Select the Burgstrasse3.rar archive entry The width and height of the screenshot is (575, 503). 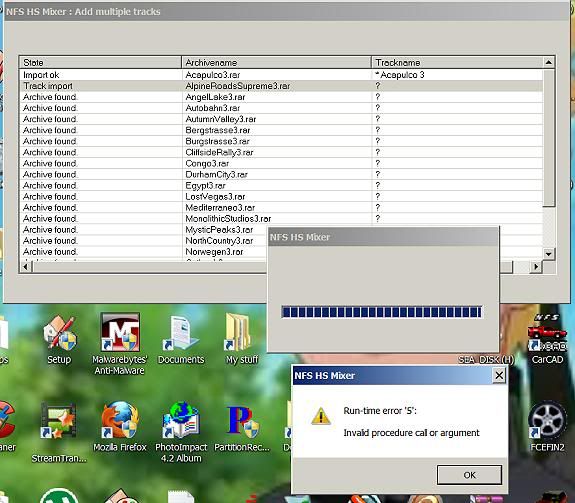(281, 141)
